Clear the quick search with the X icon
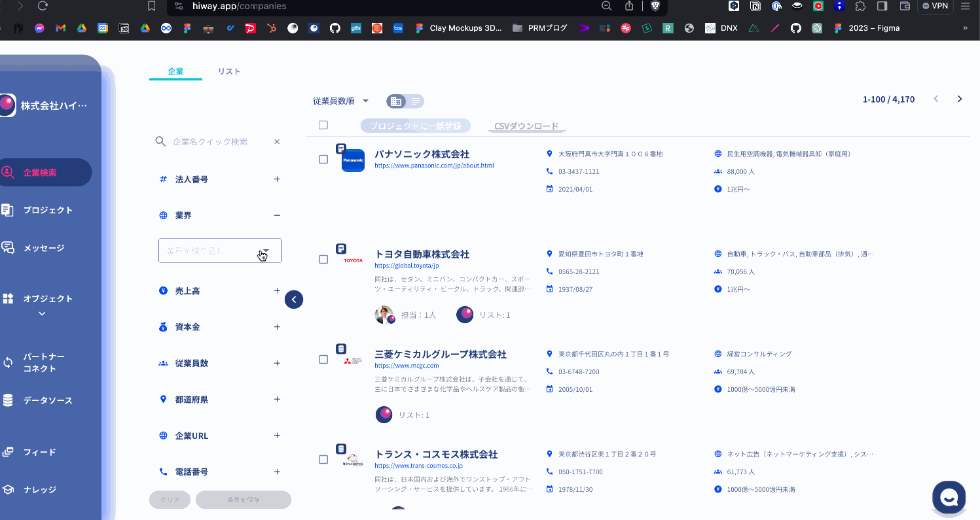Screen dimensions: 980x520 [x=277, y=141]
